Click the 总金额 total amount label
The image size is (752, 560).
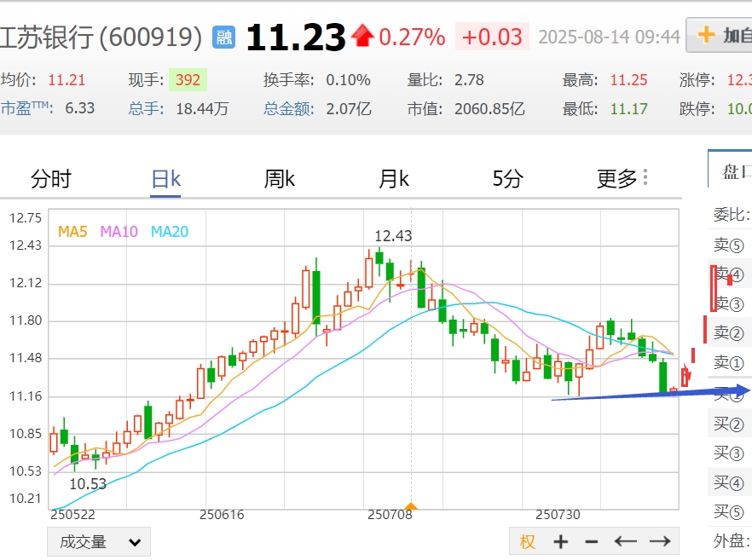coord(289,109)
